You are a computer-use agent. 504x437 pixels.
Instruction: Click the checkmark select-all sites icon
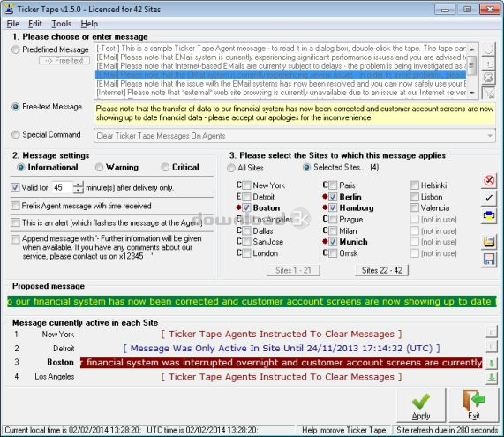coord(489,198)
